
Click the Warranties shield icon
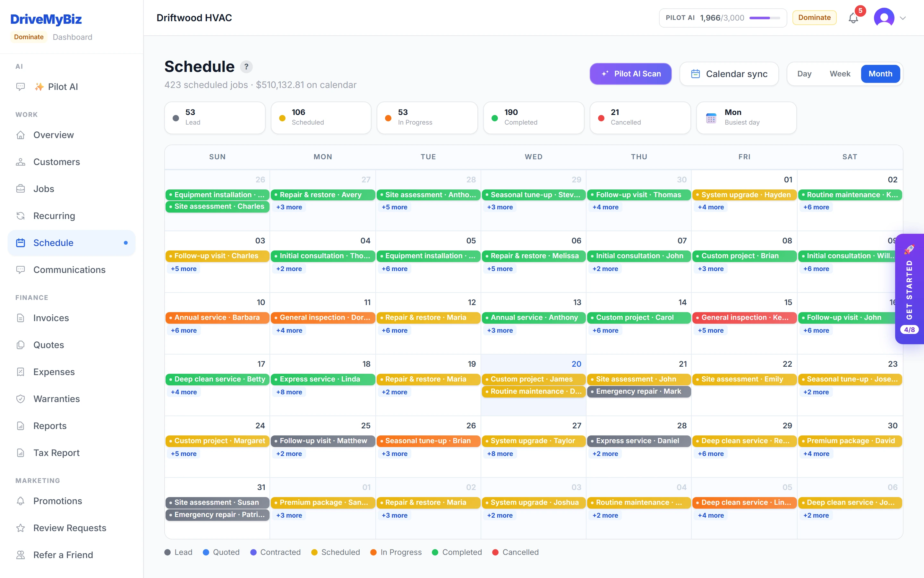[x=21, y=399]
